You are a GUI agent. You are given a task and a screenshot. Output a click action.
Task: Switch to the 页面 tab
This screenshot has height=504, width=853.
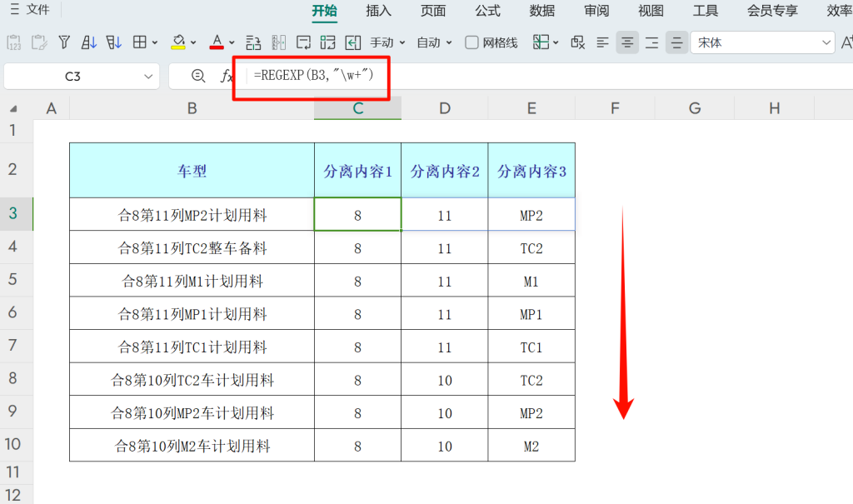pyautogui.click(x=433, y=10)
